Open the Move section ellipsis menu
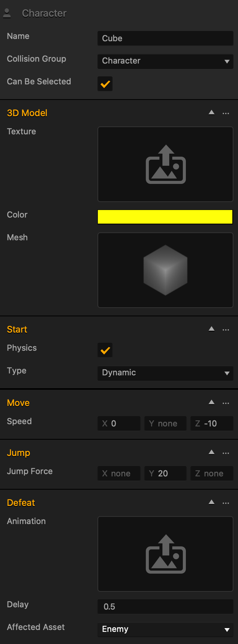This screenshot has height=644, width=238. (226, 403)
